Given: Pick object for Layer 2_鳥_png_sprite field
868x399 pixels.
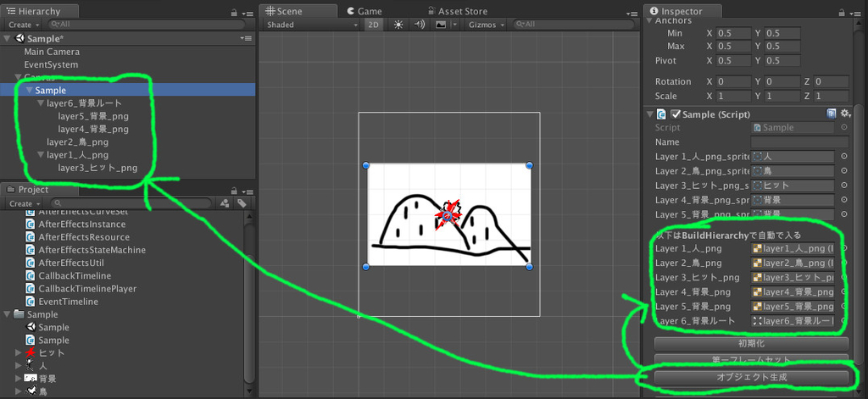Looking at the screenshot, I should pos(844,171).
